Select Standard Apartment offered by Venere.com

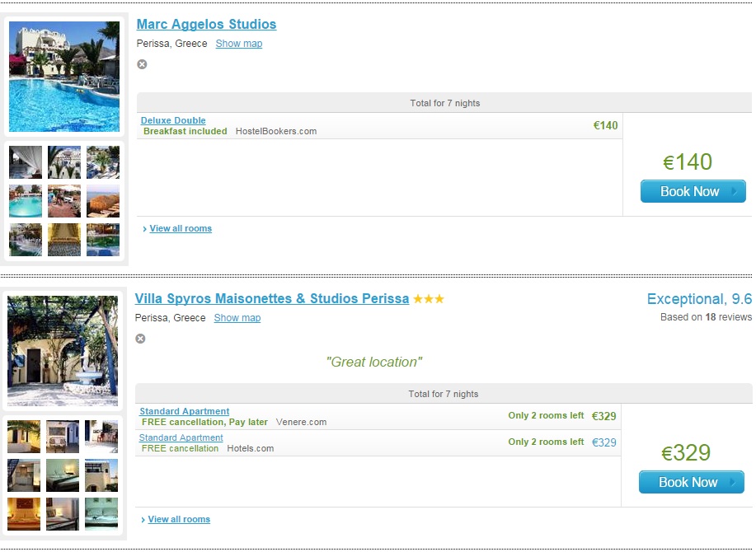185,411
